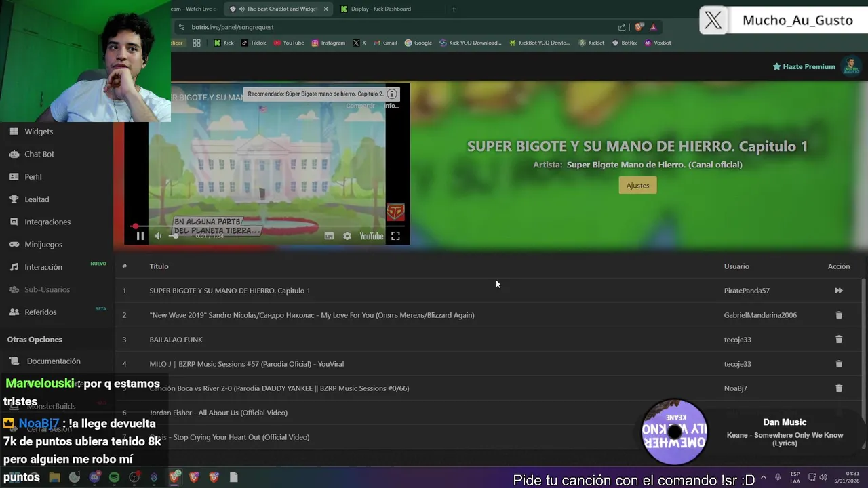Open File Explorer from the taskbar
The image size is (868, 488).
(x=55, y=477)
